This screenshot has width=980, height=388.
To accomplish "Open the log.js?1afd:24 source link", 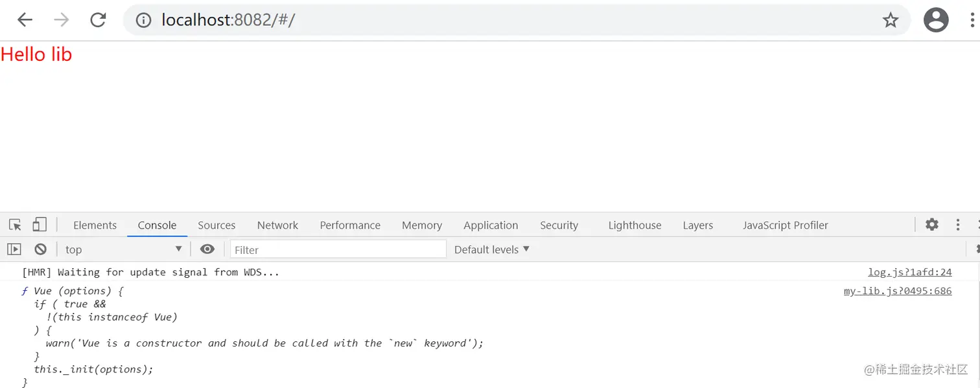I will [x=909, y=272].
